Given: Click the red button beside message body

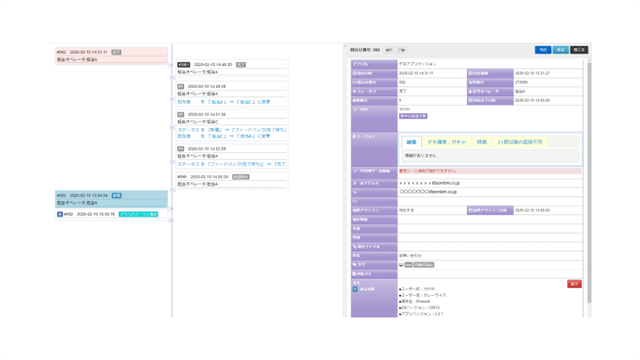Looking at the screenshot, I should (574, 284).
